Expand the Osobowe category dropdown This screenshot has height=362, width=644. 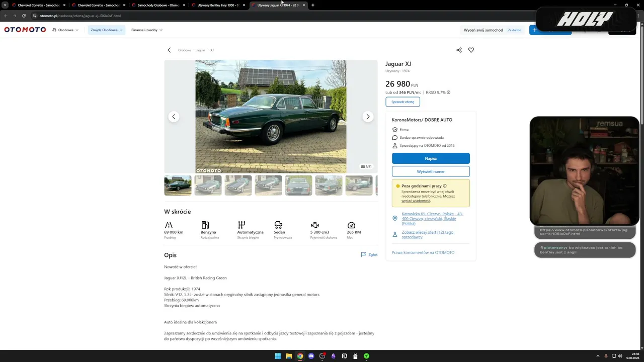click(x=65, y=30)
